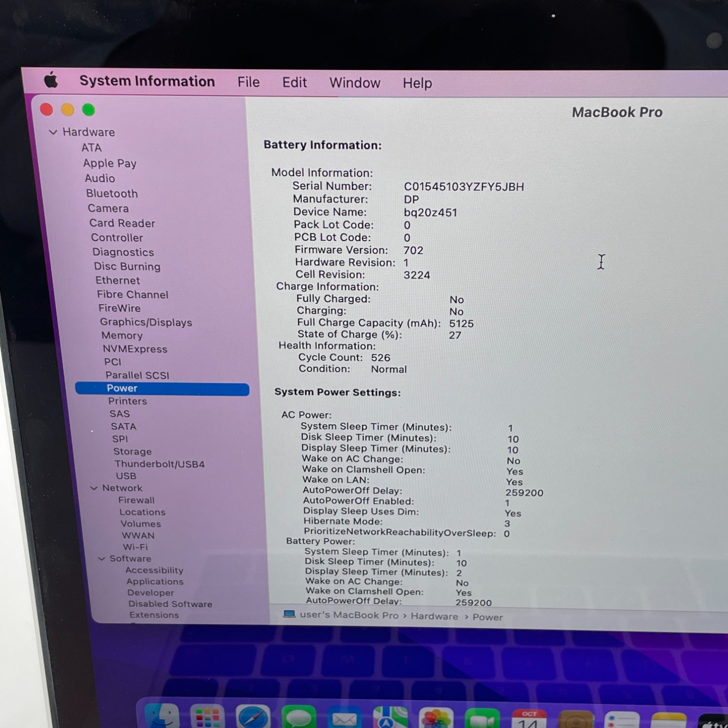Collapse the Software section chevron

(x=101, y=559)
